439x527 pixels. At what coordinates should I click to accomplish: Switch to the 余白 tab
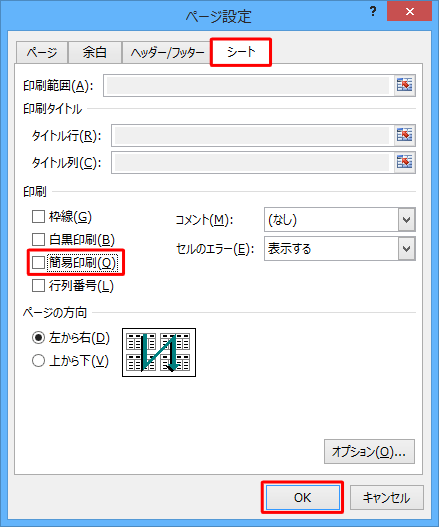click(x=95, y=52)
